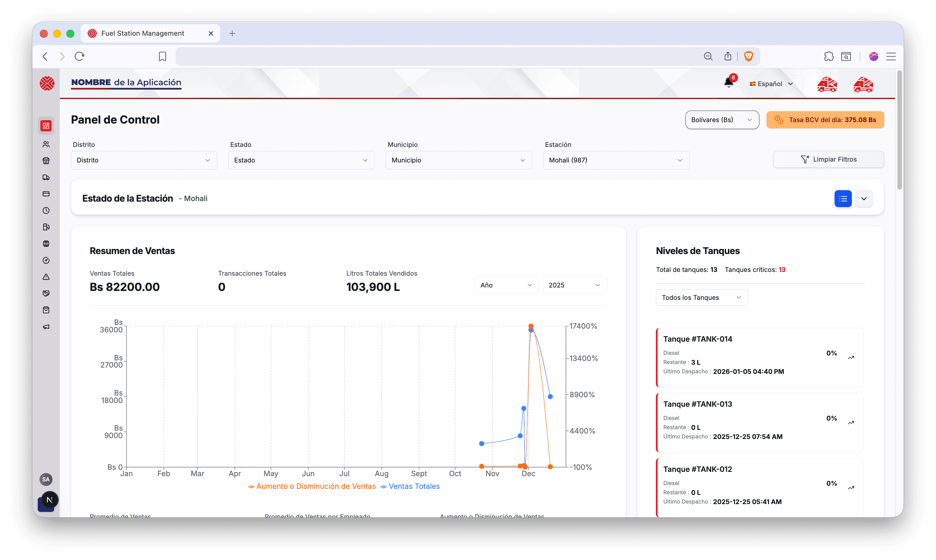Click the warning triangle icon in sidebar

tap(46, 277)
